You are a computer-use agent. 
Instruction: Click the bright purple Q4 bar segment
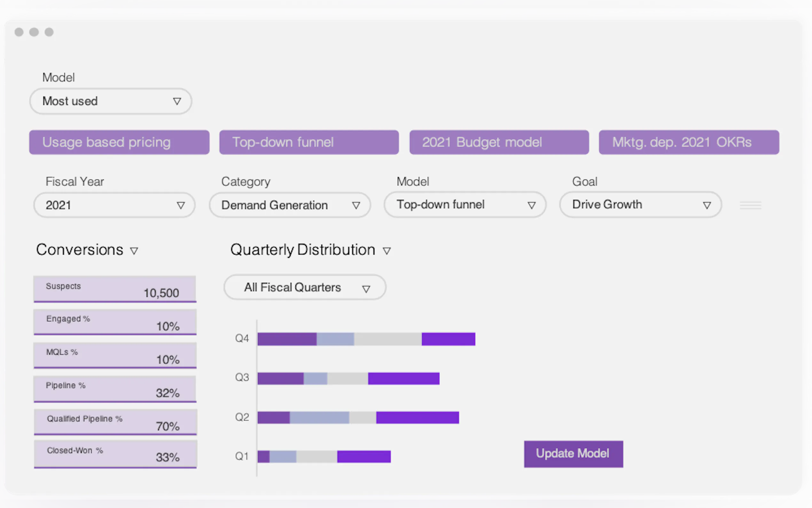coord(448,339)
